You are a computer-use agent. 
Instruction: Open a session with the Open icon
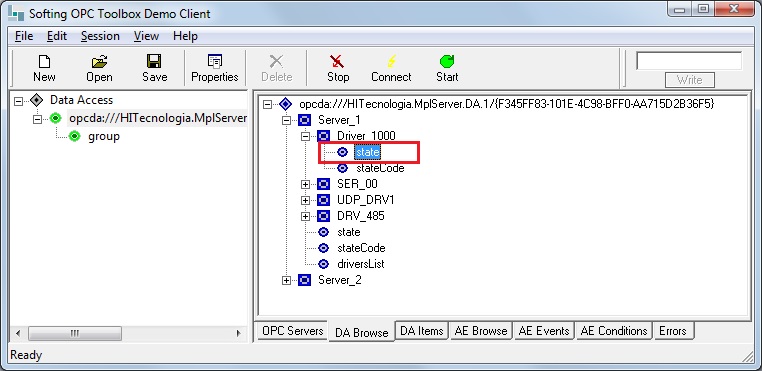click(99, 61)
